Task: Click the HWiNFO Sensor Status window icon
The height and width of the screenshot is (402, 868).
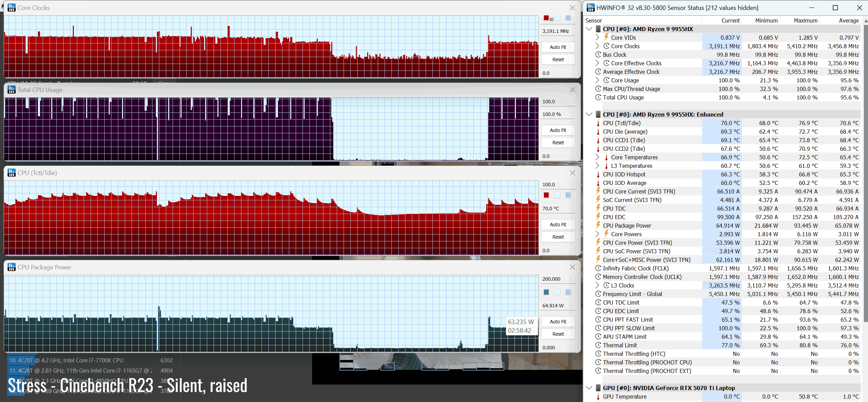Action: (590, 8)
